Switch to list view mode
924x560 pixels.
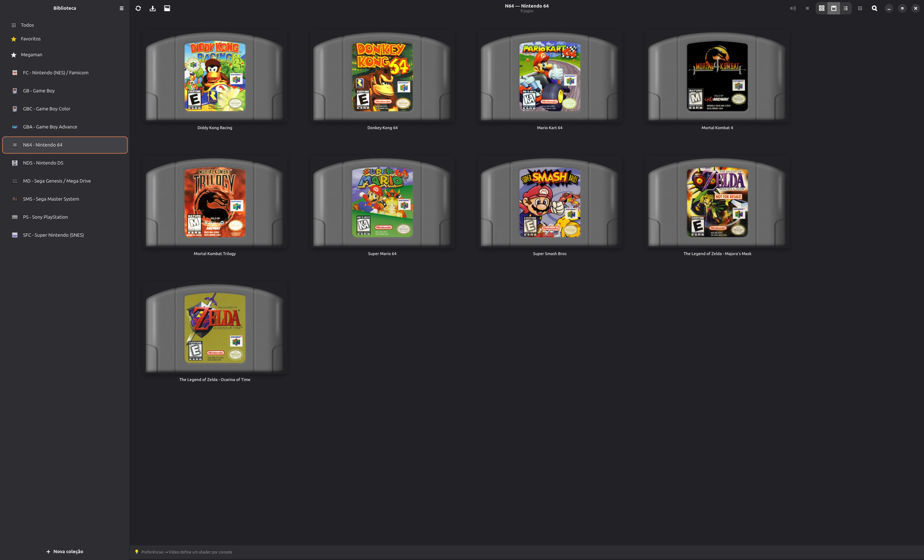tap(846, 8)
